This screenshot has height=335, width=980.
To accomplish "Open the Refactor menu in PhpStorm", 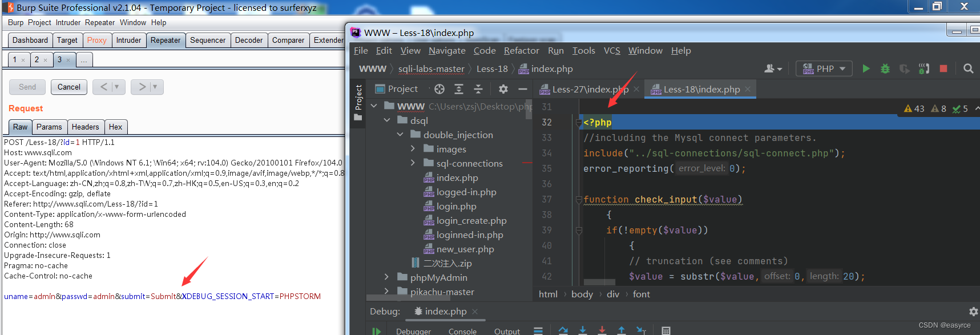I will [521, 50].
